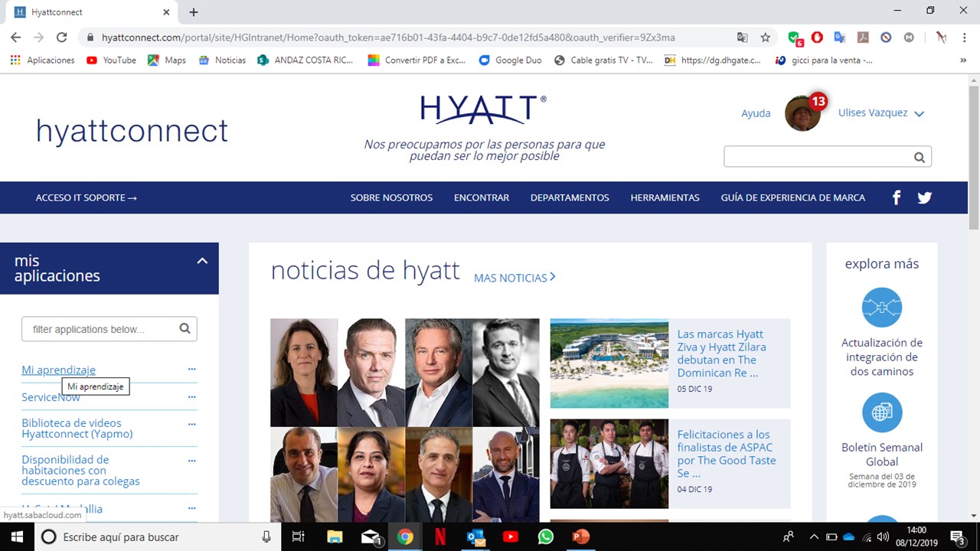Image resolution: width=980 pixels, height=551 pixels.
Task: Open the DEPARTAMENTOS menu
Action: tap(570, 197)
